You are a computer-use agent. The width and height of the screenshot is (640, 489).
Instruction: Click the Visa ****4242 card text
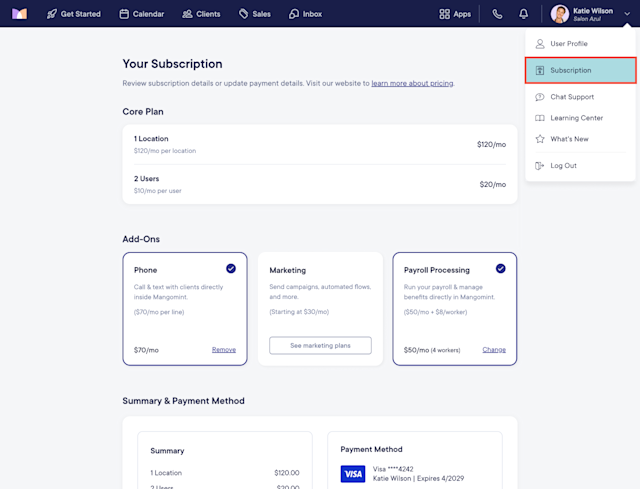[393, 469]
